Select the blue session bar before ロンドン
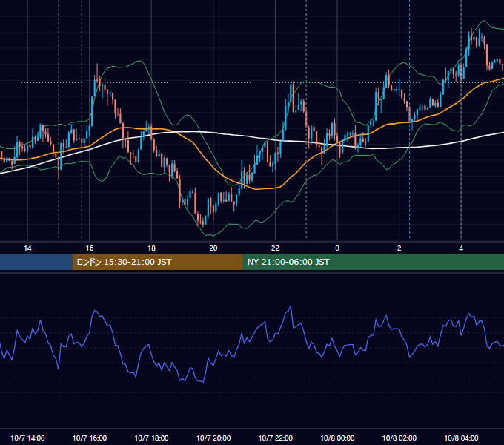 tap(36, 262)
